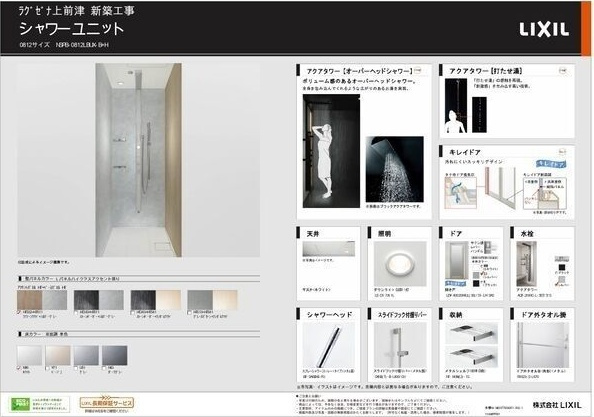Open the shower head image in シャワーヘッド card

tap(328, 345)
